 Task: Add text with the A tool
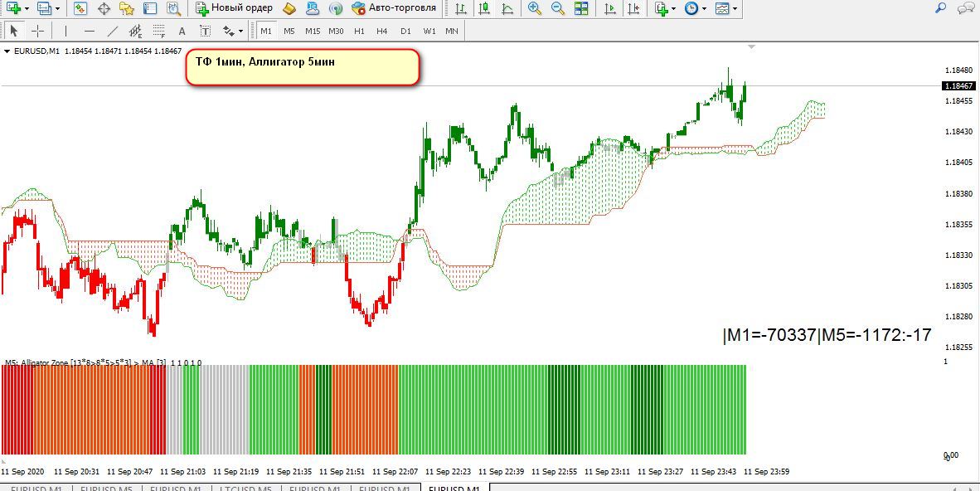pos(182,31)
